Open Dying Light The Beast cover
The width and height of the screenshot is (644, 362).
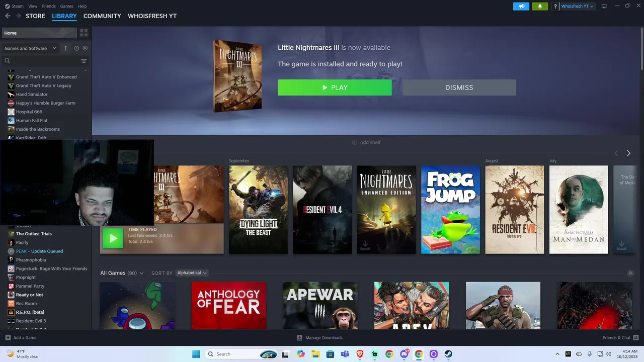pos(258,210)
